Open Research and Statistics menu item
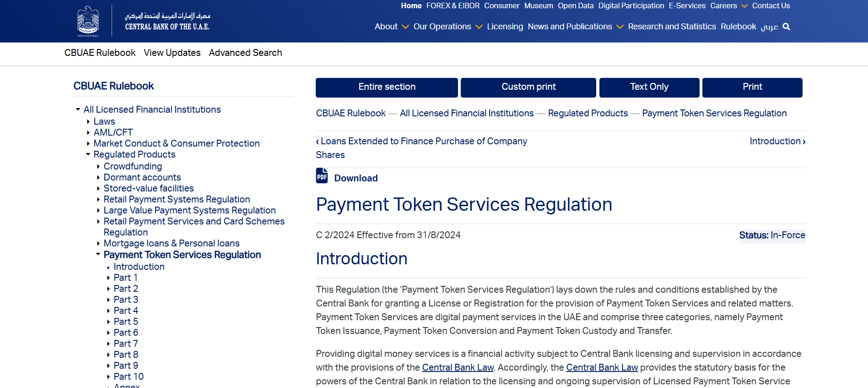This screenshot has width=868, height=388. tap(672, 27)
